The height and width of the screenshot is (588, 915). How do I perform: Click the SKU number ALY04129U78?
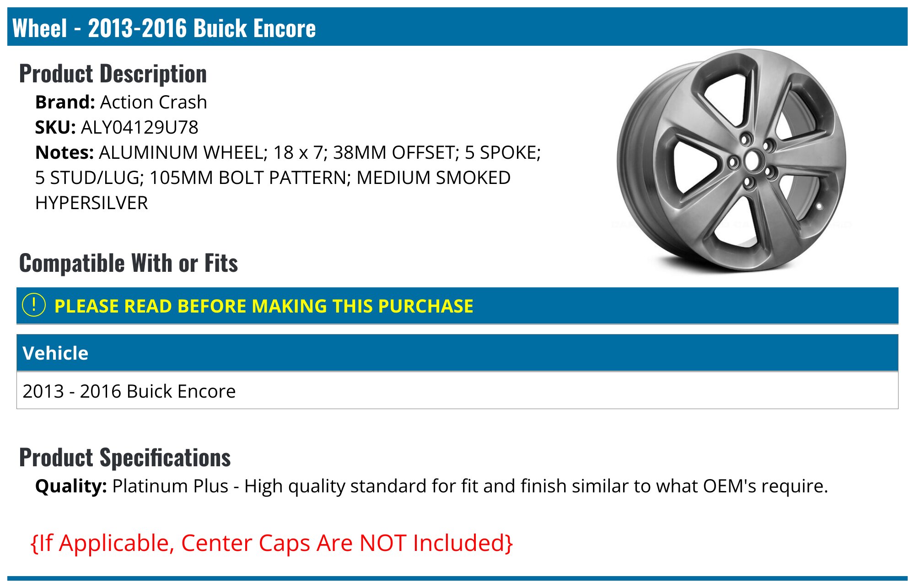140,127
